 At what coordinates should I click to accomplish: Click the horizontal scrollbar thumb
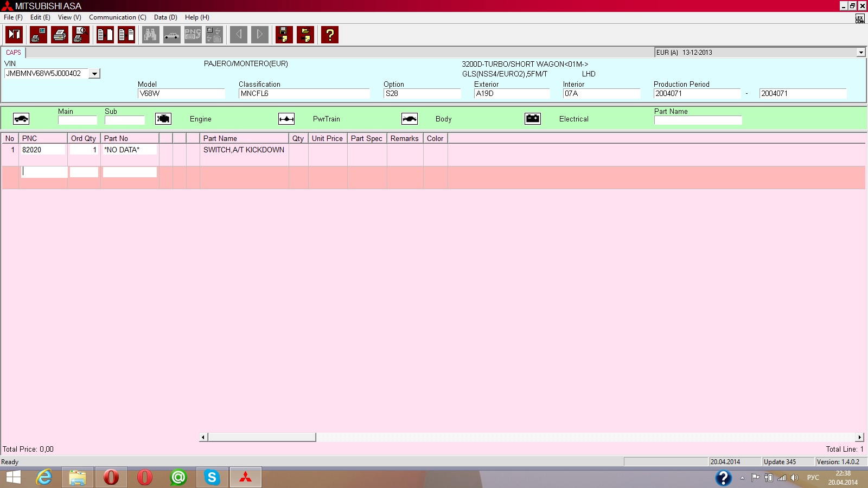[261, 437]
